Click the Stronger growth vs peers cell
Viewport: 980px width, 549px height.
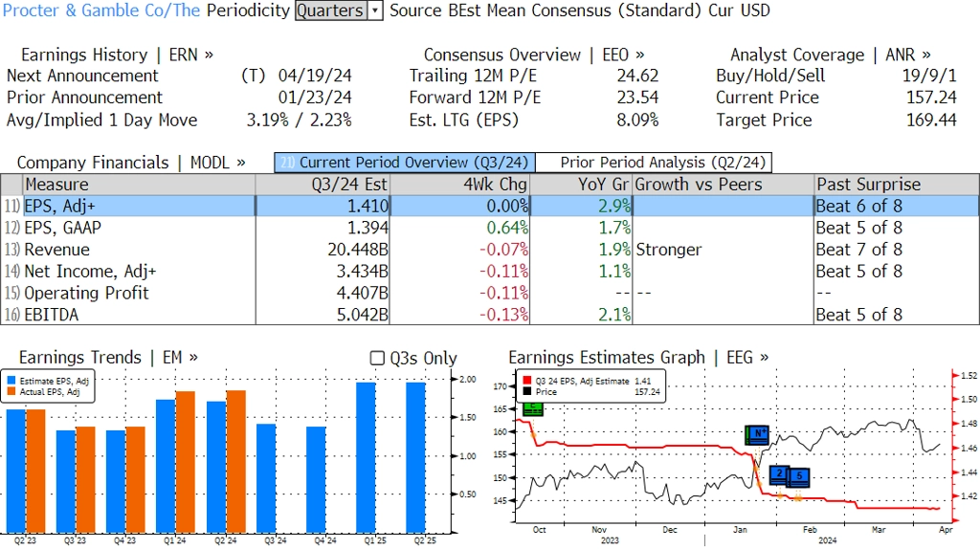click(724, 250)
